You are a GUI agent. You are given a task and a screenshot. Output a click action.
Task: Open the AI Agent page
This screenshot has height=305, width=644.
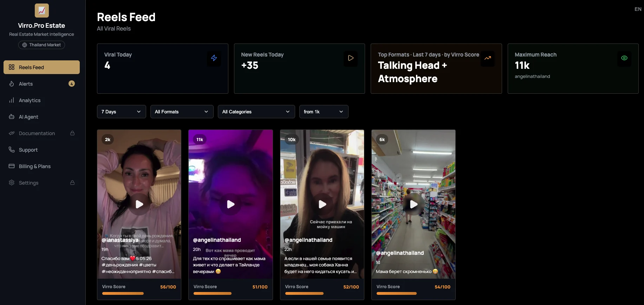pos(41,117)
